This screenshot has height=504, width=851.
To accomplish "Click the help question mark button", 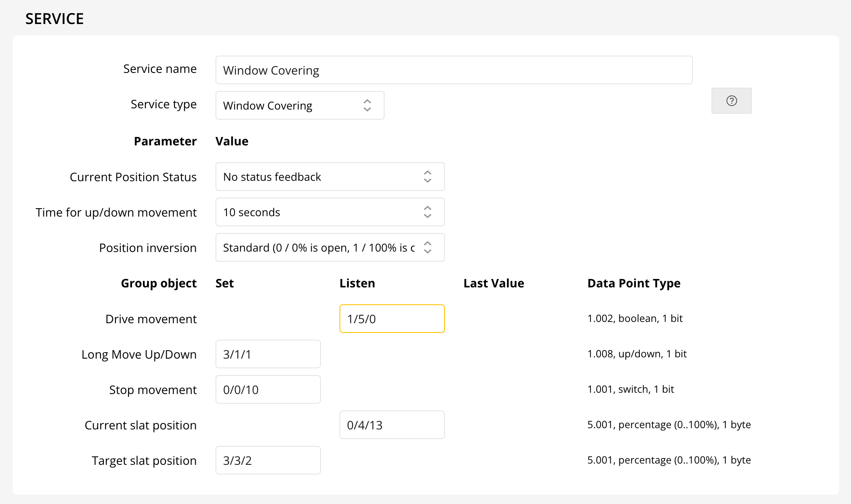I will coord(731,101).
